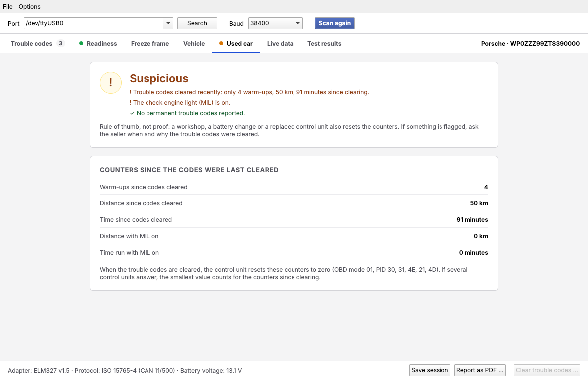Switch to the Trouble codes tab
Screen dimensions: 588x379
tap(38, 43)
